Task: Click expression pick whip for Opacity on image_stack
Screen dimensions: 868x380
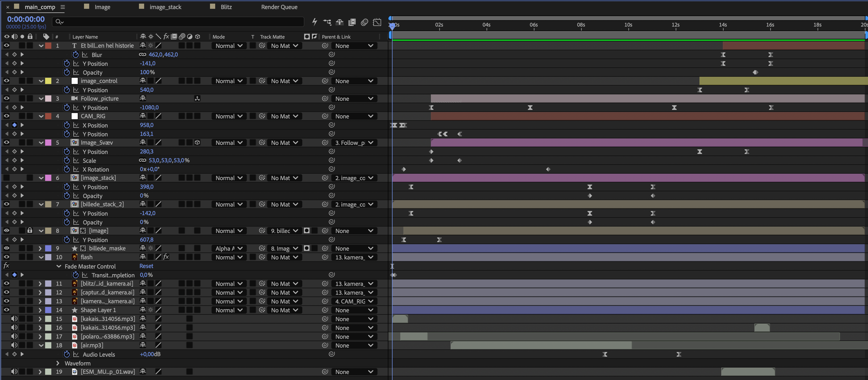Action: pyautogui.click(x=332, y=195)
